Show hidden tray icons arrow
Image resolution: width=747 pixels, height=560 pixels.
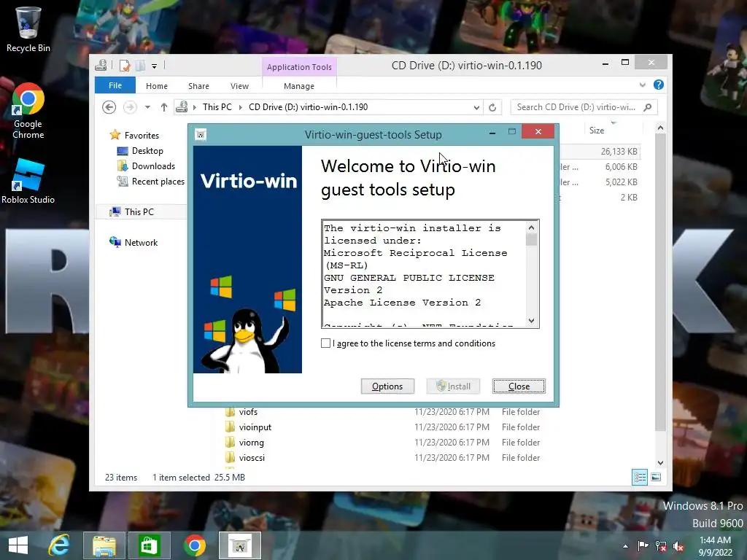pos(625,546)
